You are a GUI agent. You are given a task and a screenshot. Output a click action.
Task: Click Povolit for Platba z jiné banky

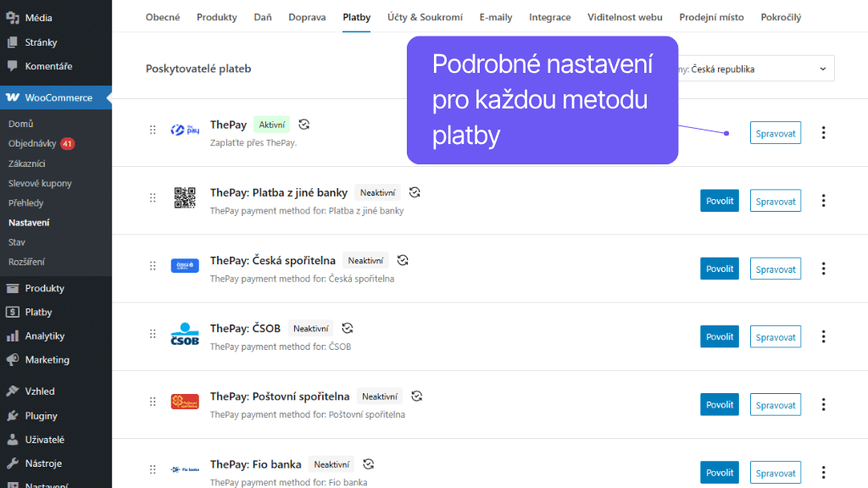point(720,201)
